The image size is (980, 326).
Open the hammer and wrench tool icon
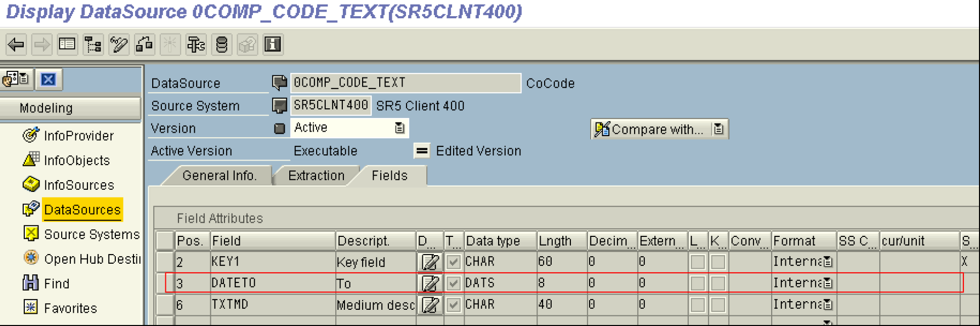coord(196,45)
